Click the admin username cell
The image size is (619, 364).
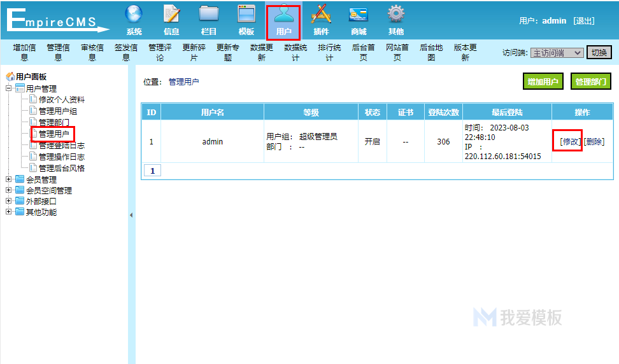pyautogui.click(x=213, y=141)
